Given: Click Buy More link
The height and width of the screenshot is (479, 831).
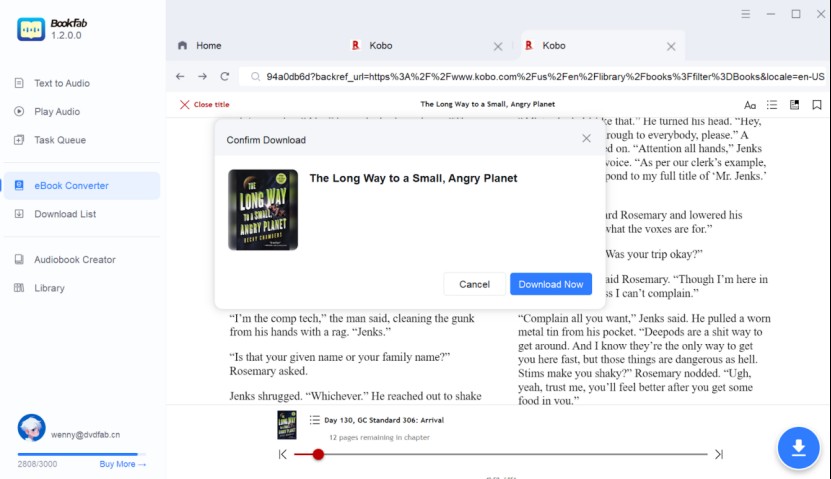Looking at the screenshot, I should click(x=122, y=464).
